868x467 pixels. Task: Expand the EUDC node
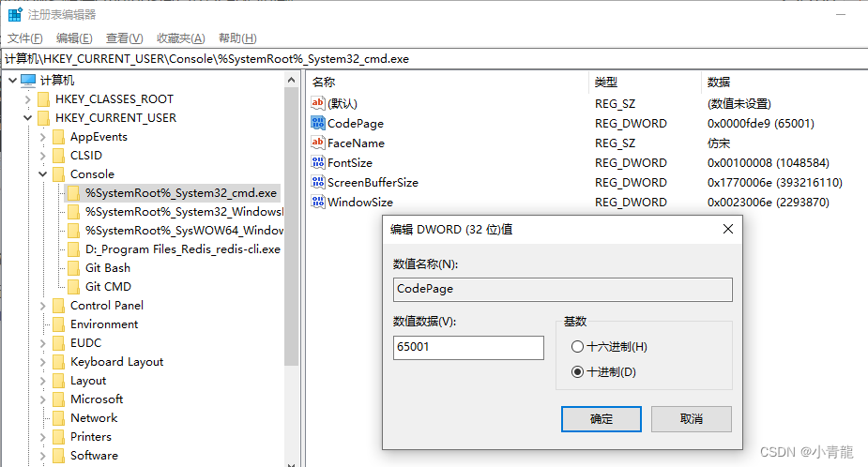coord(42,343)
